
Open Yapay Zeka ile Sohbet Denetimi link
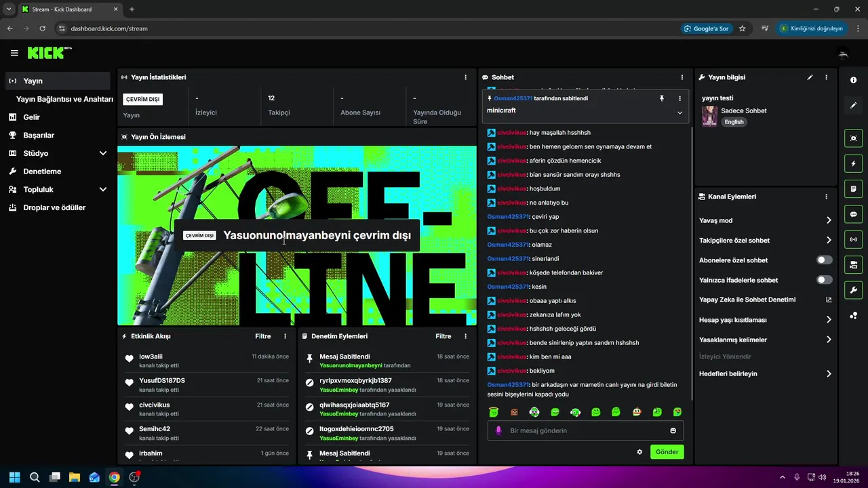click(766, 300)
